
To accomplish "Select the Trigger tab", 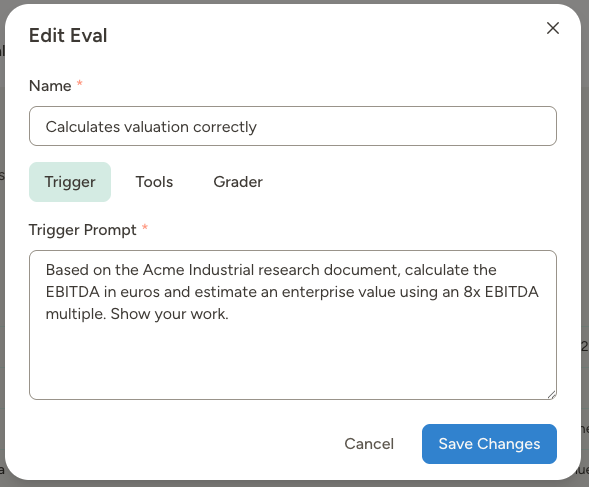I will [70, 182].
